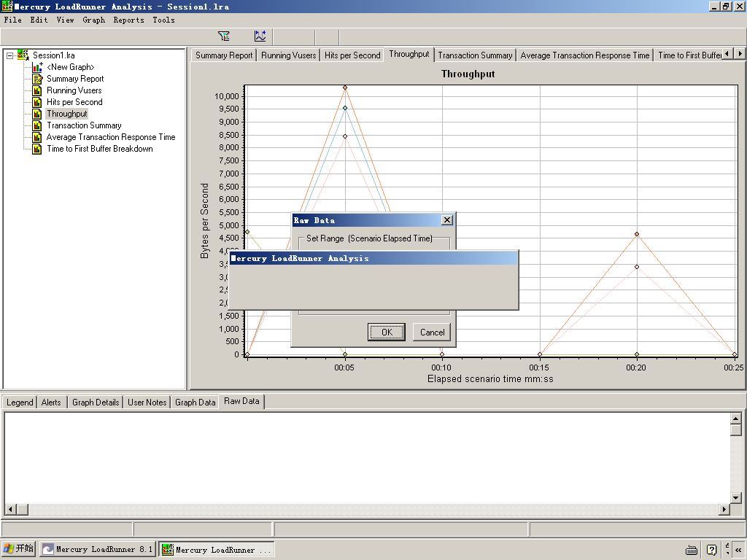Switch to the Transaction Summary graph tab
This screenshot has width=747, height=560.
[475, 55]
